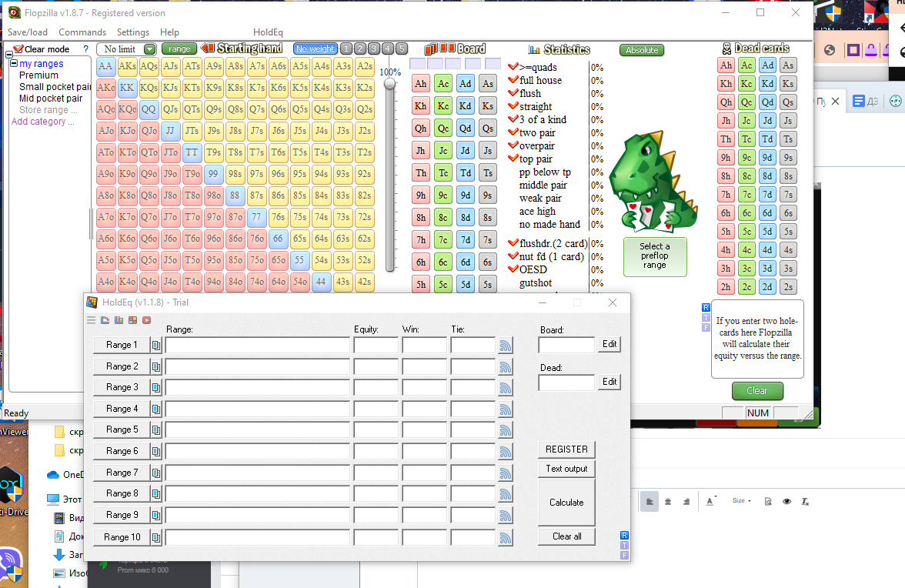This screenshot has height=588, width=905.
Task: Toggle the flush statistics checkmark
Action: point(513,92)
